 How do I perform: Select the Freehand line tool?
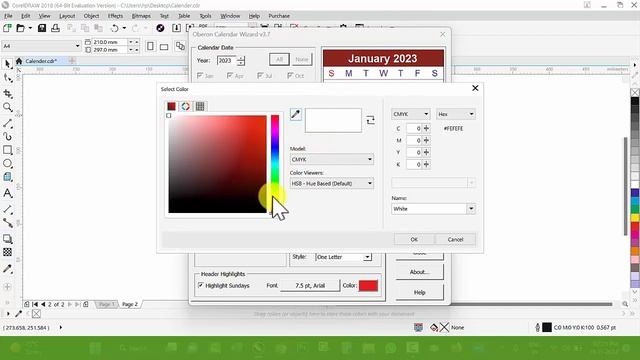click(x=7, y=123)
